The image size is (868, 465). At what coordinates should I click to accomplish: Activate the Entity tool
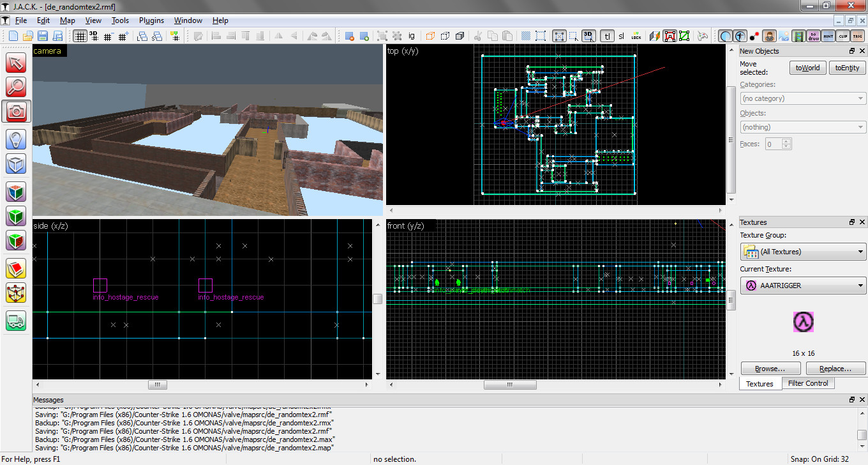point(16,139)
